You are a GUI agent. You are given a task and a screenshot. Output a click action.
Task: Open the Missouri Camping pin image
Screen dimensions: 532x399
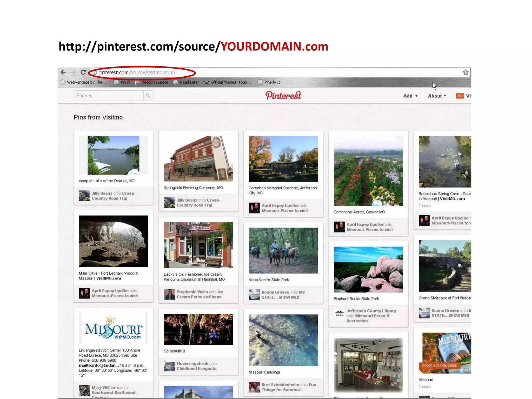283,340
